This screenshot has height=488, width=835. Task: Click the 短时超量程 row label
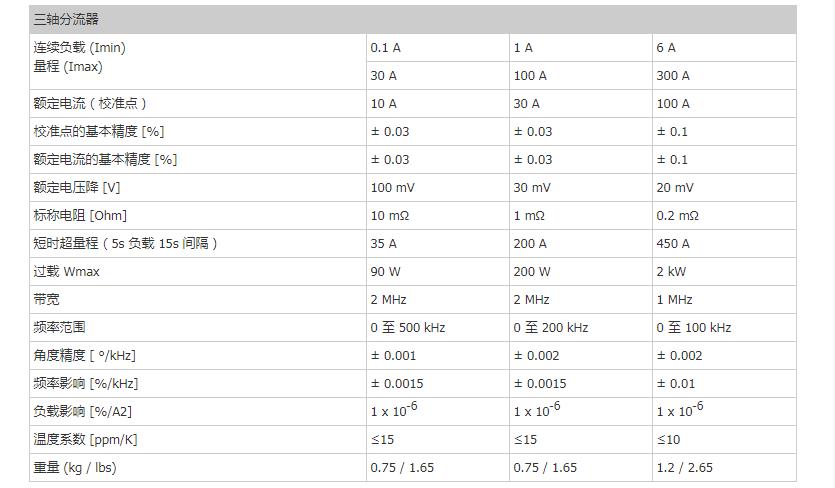point(125,243)
